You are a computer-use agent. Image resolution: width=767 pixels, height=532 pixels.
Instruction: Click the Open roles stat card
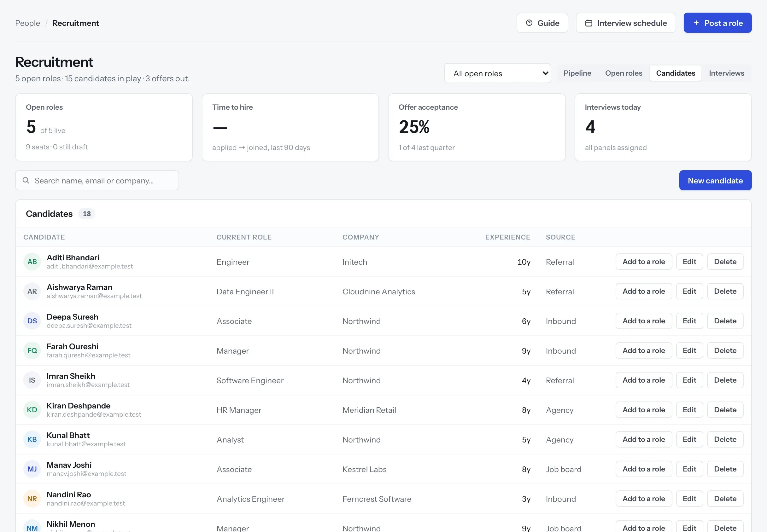pyautogui.click(x=104, y=127)
